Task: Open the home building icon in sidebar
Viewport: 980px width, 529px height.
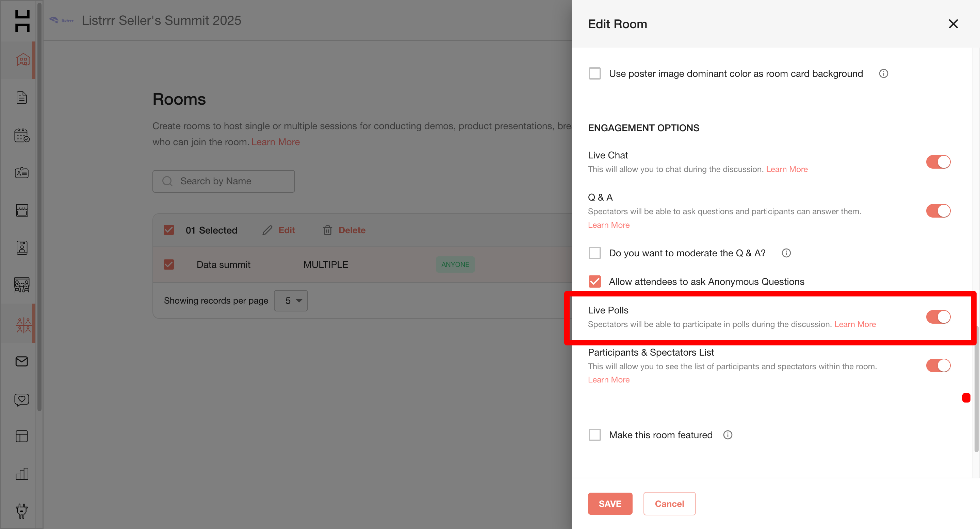Action: 22,59
